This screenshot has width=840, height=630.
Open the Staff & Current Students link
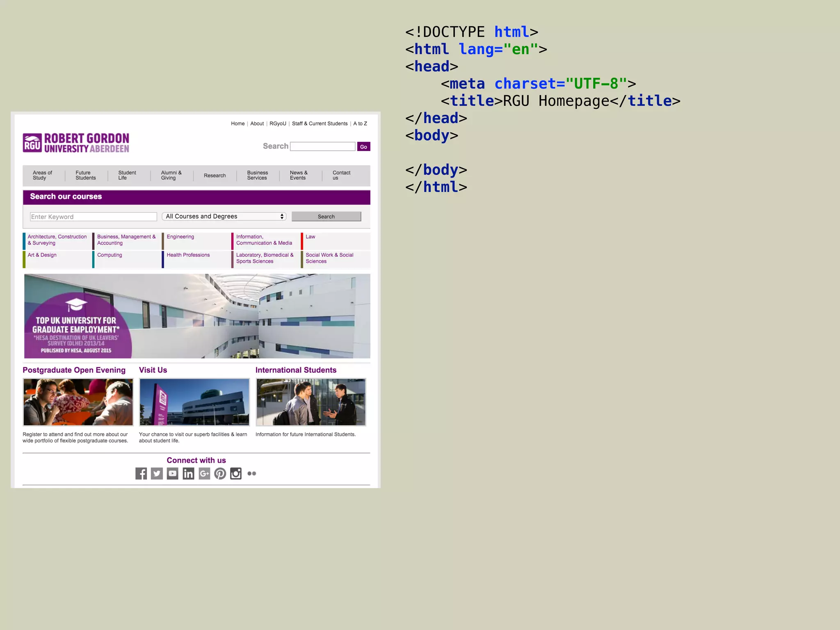(320, 123)
